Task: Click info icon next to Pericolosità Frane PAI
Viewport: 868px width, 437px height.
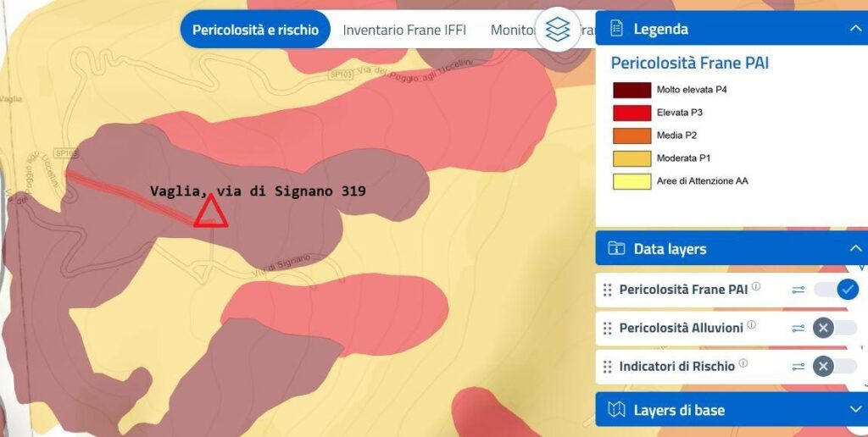Action: coord(756,287)
